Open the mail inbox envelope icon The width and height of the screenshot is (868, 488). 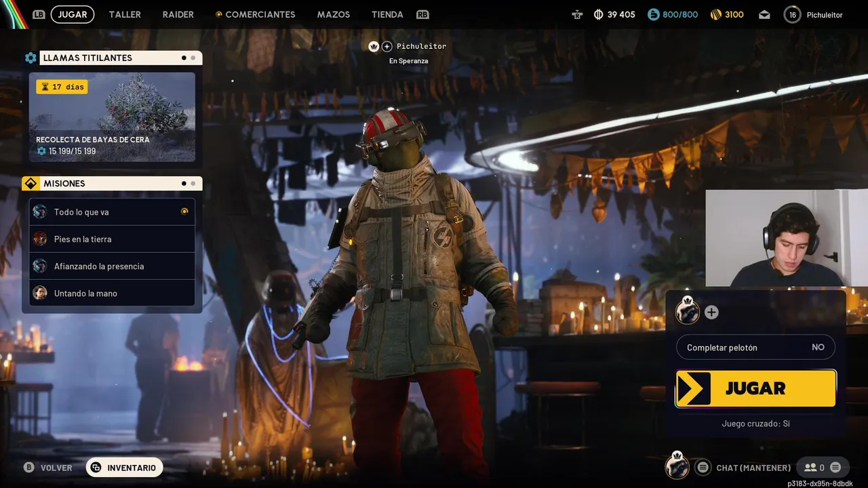coord(764,14)
